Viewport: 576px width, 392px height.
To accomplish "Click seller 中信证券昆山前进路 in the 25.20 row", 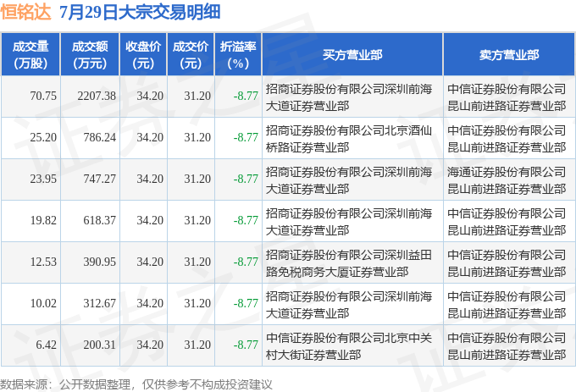I will 507,139.
